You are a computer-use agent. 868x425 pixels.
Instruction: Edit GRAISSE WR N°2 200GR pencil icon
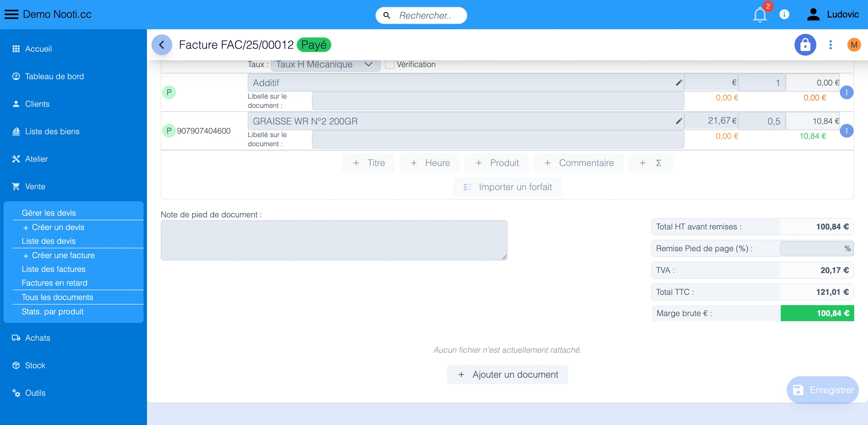click(679, 121)
